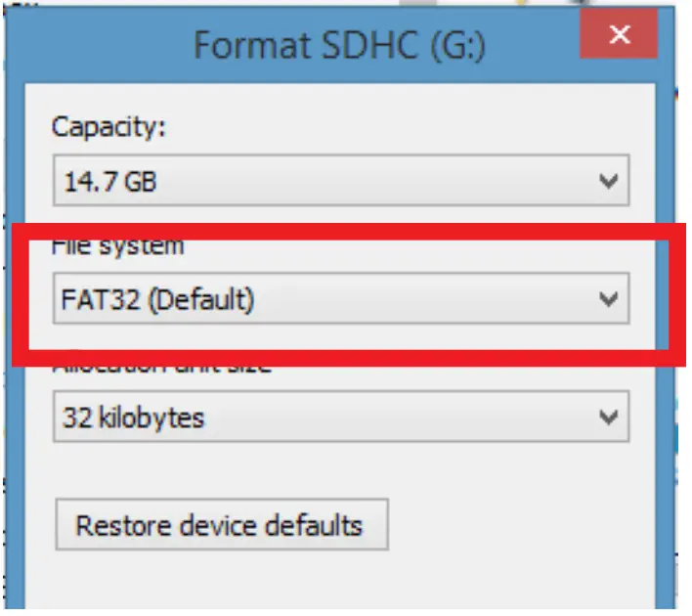Screen dimensions: 692x616
Task: Click the white X icon on the red button
Action: (x=618, y=36)
